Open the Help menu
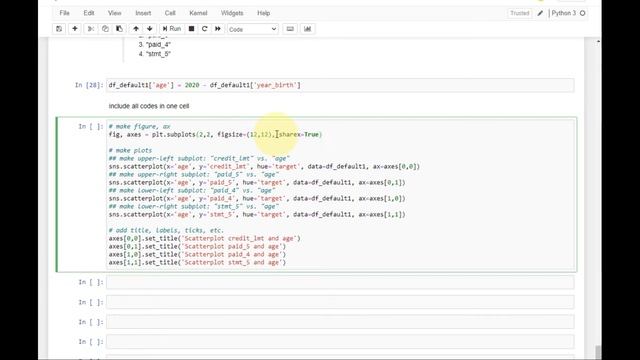The image size is (640, 360). pyautogui.click(x=264, y=13)
